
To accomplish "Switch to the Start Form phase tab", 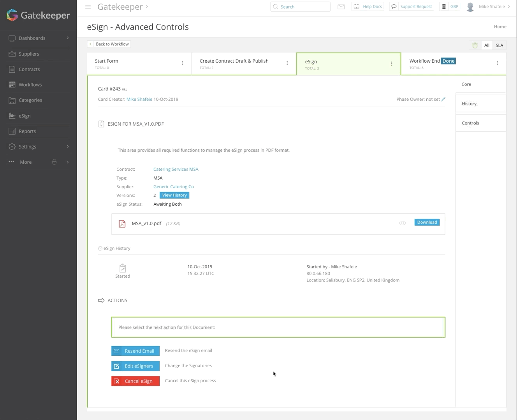I will tap(139, 64).
